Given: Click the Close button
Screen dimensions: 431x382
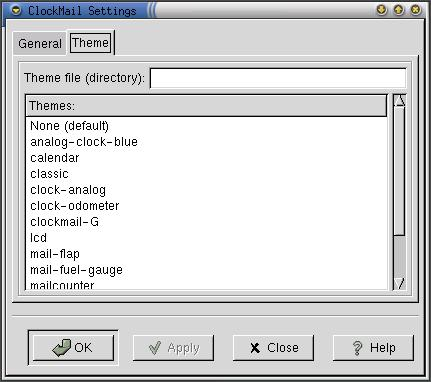Looking at the screenshot, I should [273, 348].
